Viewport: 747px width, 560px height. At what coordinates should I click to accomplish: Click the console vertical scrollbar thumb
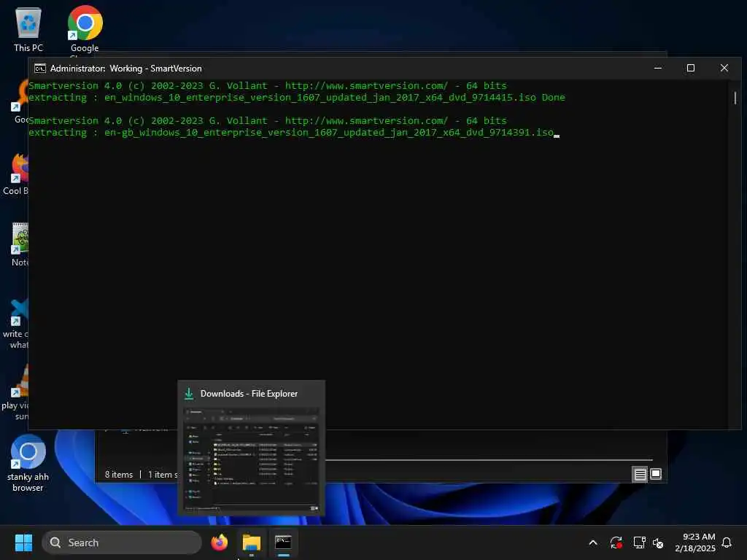coord(735,98)
